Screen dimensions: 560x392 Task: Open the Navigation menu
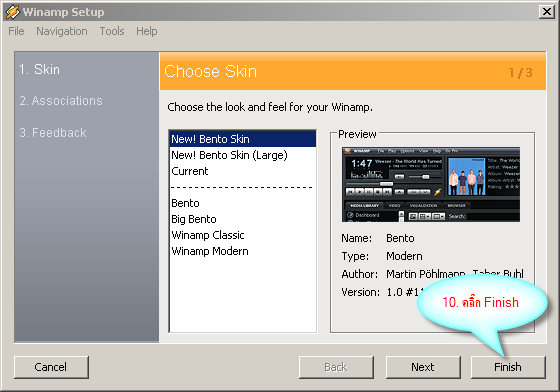pyautogui.click(x=62, y=31)
